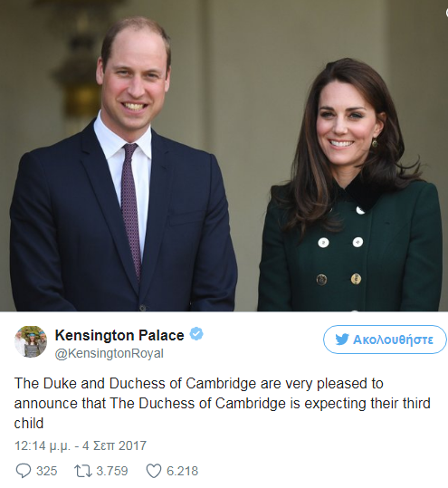448x488 pixels.
Task: Open the tweet's attached photo
Action: (x=224, y=156)
